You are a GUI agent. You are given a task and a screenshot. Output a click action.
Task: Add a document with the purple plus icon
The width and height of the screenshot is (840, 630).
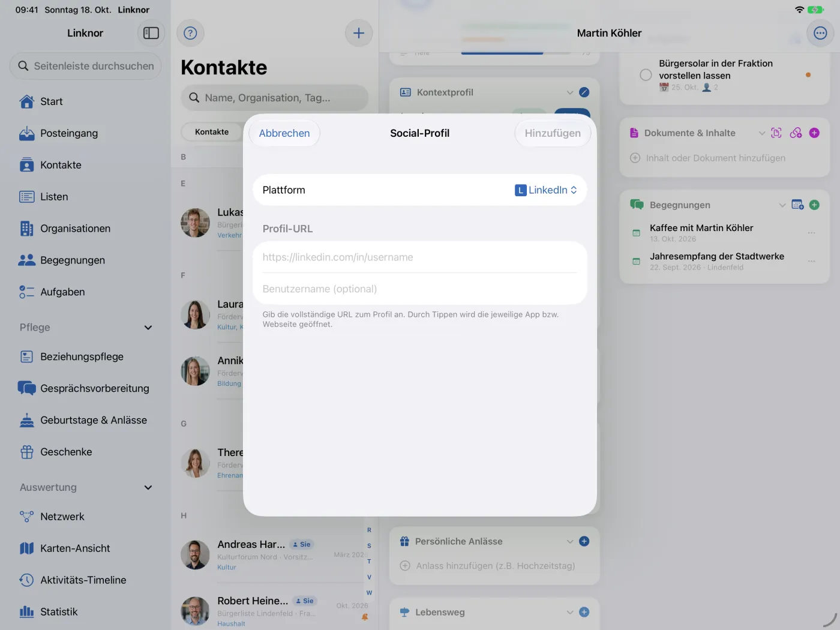click(814, 133)
